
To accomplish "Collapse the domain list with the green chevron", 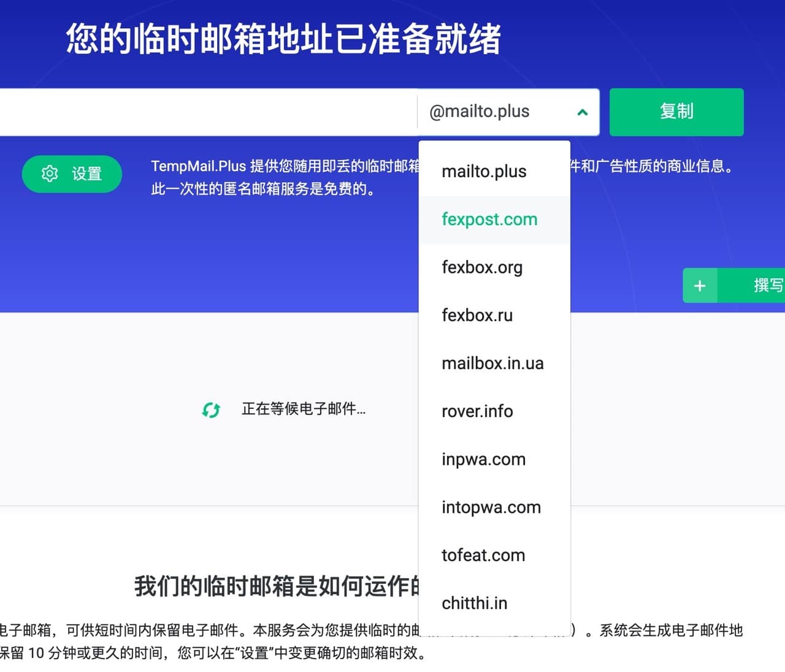I will point(583,112).
